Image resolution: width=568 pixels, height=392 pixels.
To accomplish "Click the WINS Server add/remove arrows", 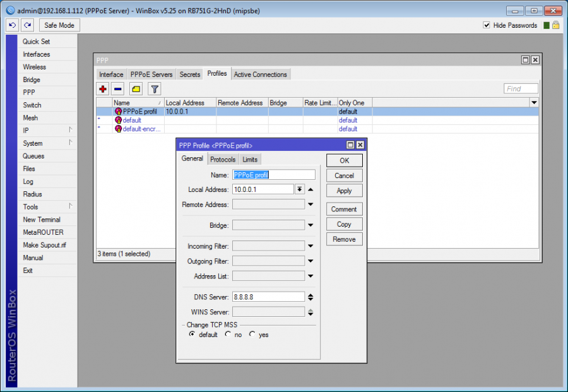I will coord(311,312).
